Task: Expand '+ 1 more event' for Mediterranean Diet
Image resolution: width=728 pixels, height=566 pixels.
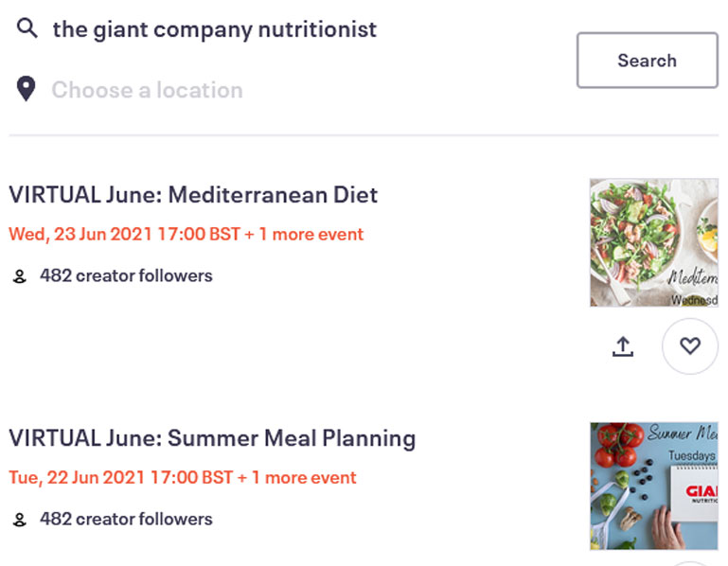Action: coord(304,234)
